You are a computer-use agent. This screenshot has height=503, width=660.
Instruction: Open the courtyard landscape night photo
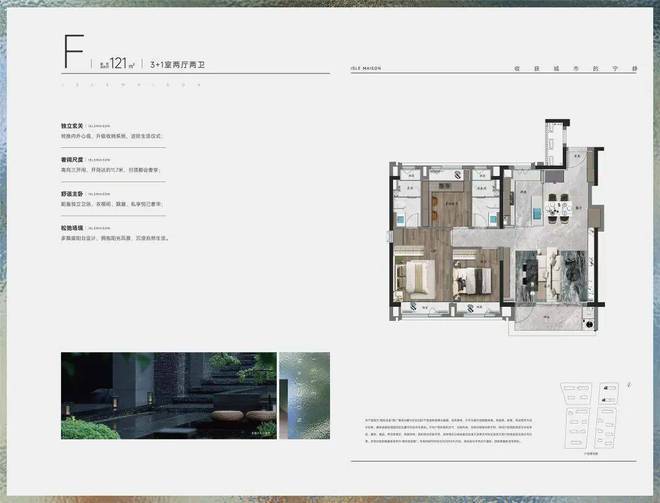(x=169, y=396)
